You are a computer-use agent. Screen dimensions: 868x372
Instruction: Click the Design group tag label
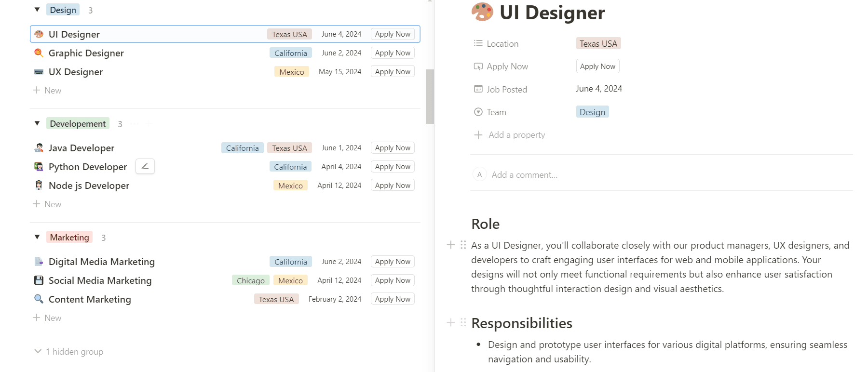pyautogui.click(x=63, y=10)
